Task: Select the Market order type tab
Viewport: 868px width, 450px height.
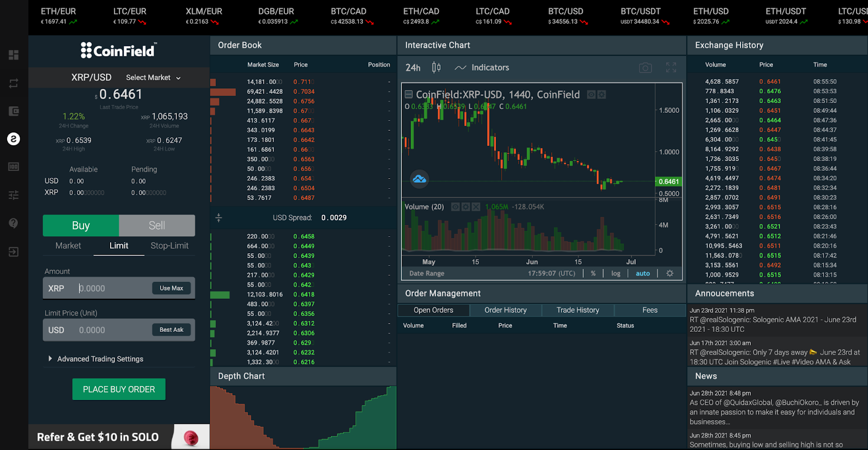Action: point(68,246)
